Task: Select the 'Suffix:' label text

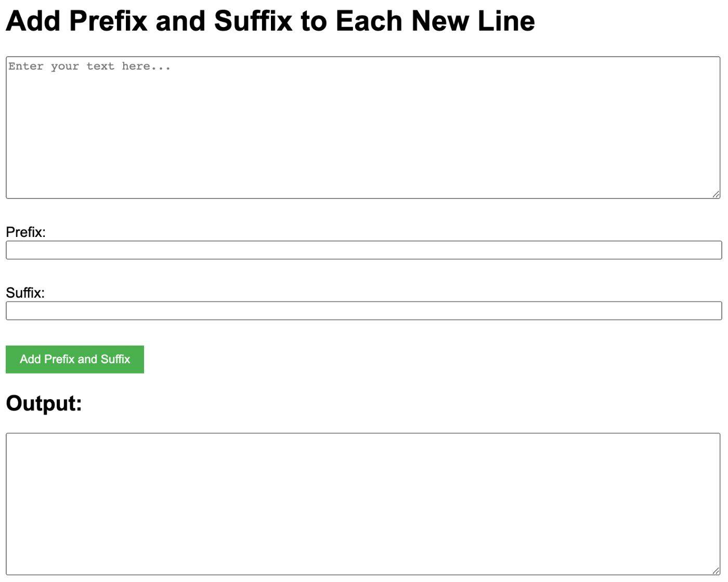Action: coord(24,293)
